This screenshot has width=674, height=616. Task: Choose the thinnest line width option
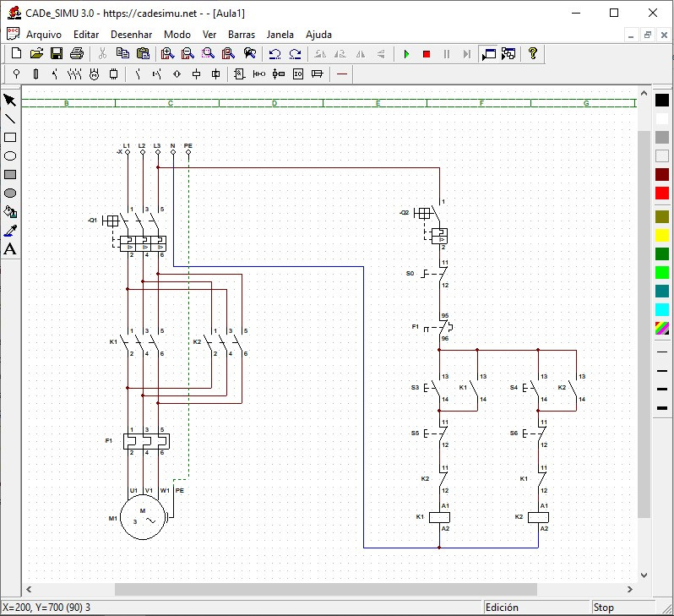point(662,352)
